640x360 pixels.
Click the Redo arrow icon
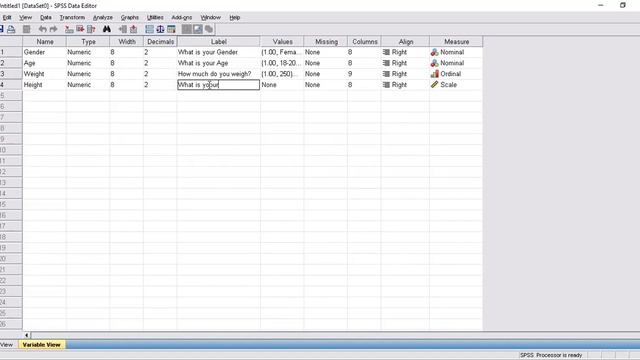(53, 29)
